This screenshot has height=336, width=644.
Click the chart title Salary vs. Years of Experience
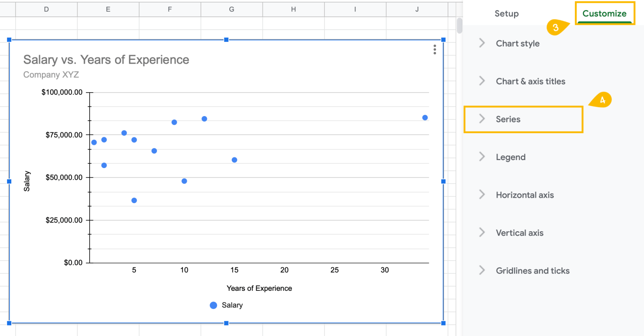(106, 59)
